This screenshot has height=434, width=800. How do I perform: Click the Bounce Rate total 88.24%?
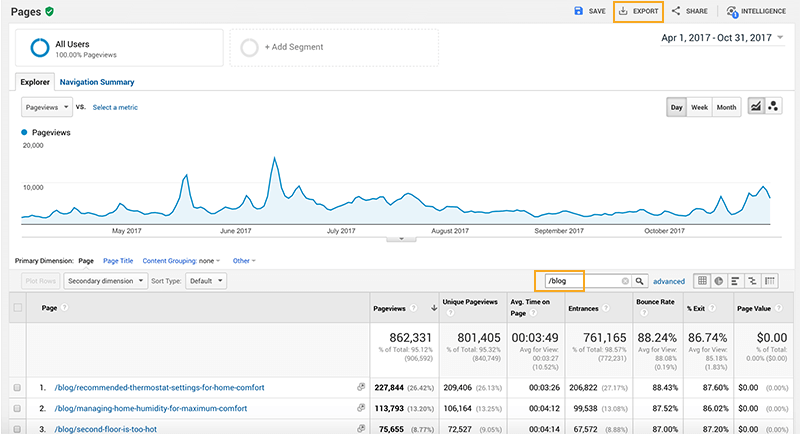(x=657, y=338)
